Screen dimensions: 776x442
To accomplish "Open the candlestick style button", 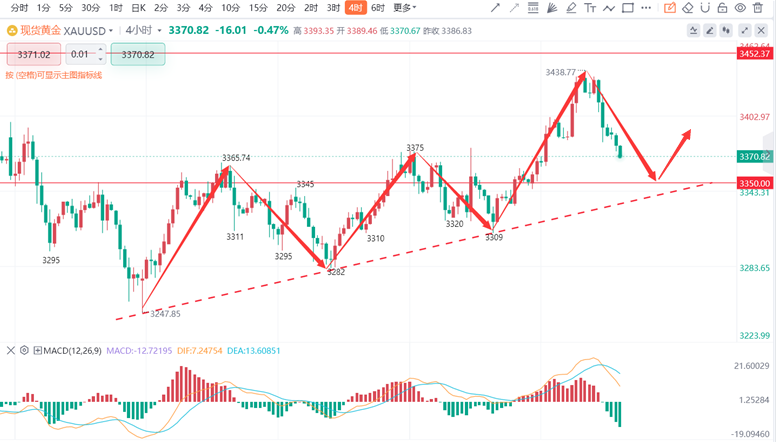I will 726,31.
